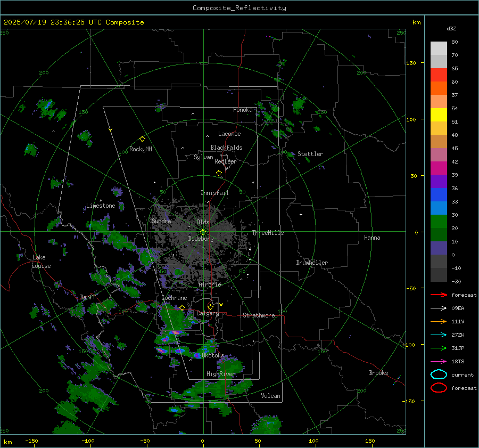Select the 80 dBZ light gray swatch
The height and width of the screenshot is (448, 479).
click(x=439, y=48)
